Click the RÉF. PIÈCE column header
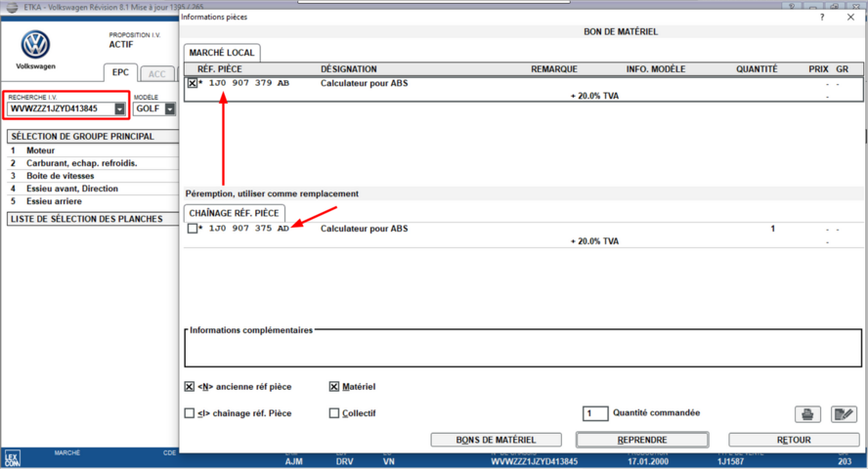Screen dimensions: 868x469 (220, 69)
